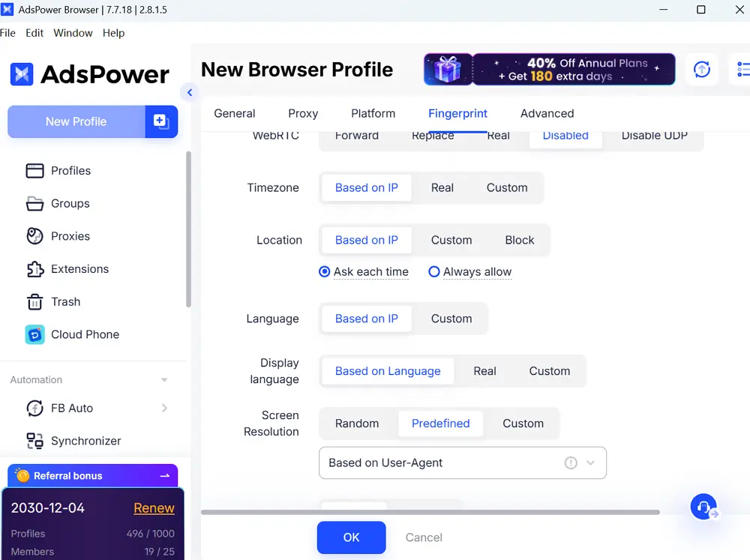Open the Window menu
750x560 pixels.
(x=73, y=33)
